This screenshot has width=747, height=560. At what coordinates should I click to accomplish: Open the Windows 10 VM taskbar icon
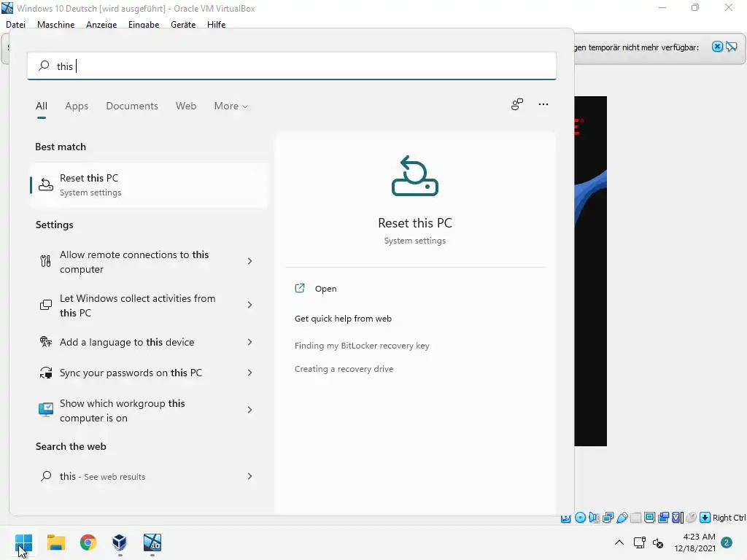pyautogui.click(x=152, y=542)
